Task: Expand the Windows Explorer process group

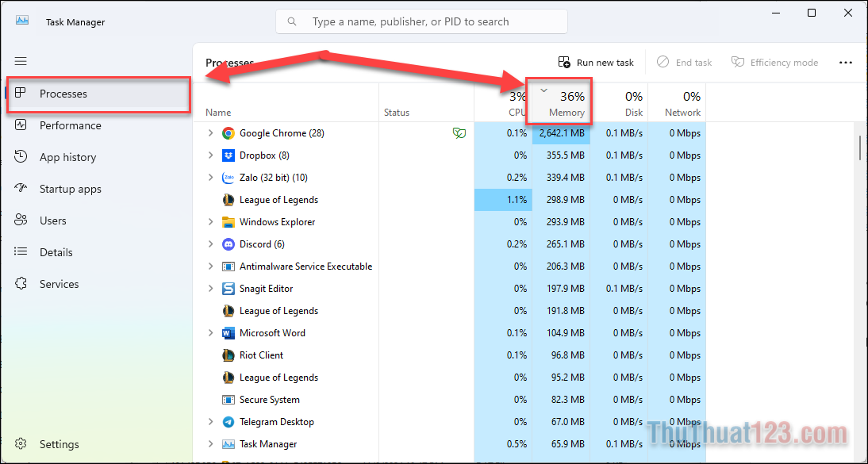Action: point(210,221)
